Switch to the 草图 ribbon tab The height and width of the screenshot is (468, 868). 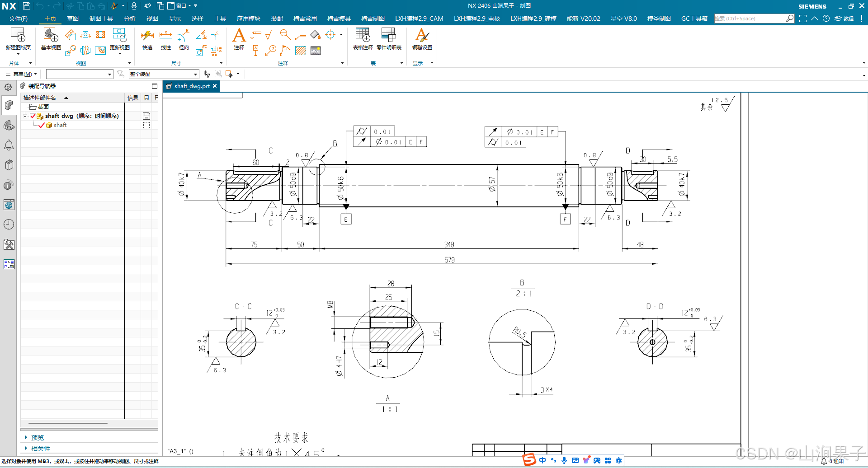click(x=73, y=19)
